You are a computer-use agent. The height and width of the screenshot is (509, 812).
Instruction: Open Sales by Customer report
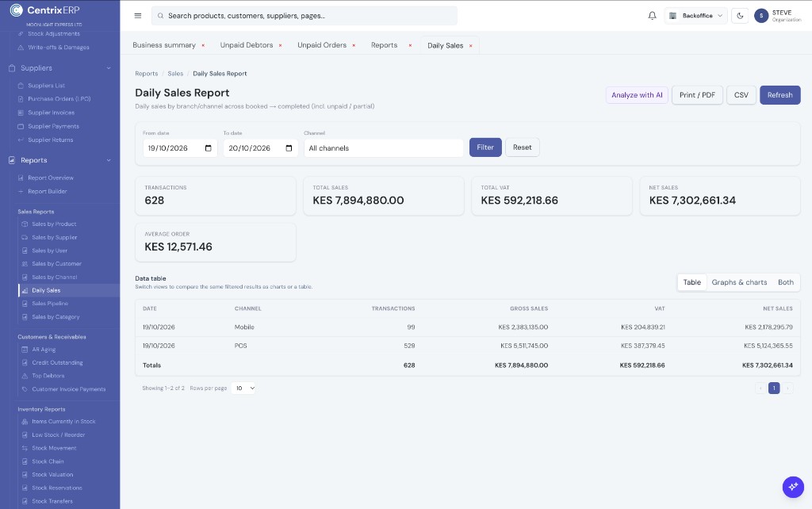[x=56, y=263]
